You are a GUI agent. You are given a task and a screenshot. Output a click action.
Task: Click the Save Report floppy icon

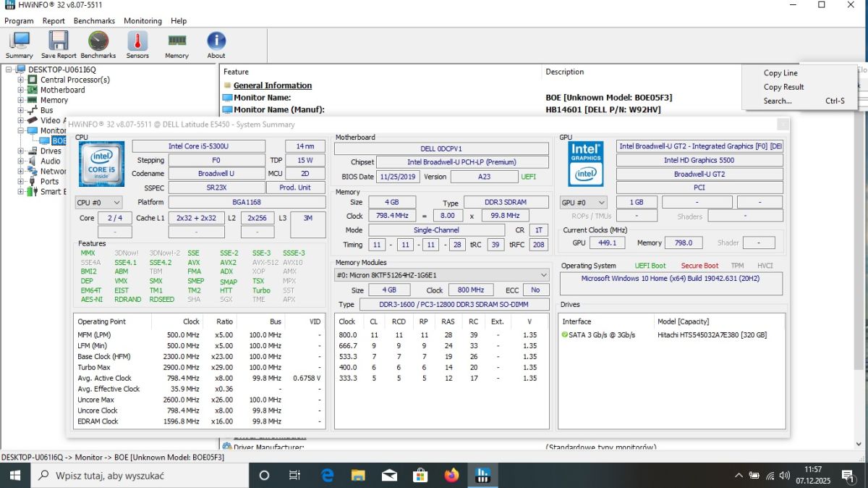(59, 45)
